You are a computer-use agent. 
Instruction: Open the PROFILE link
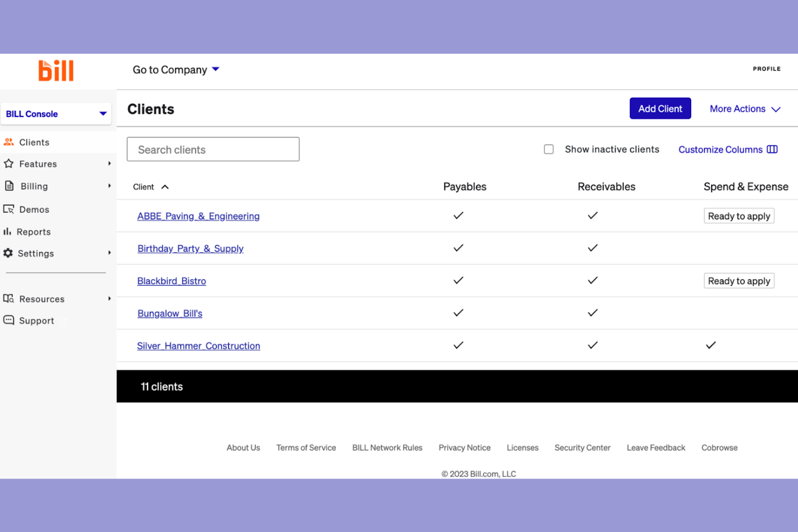tap(767, 69)
